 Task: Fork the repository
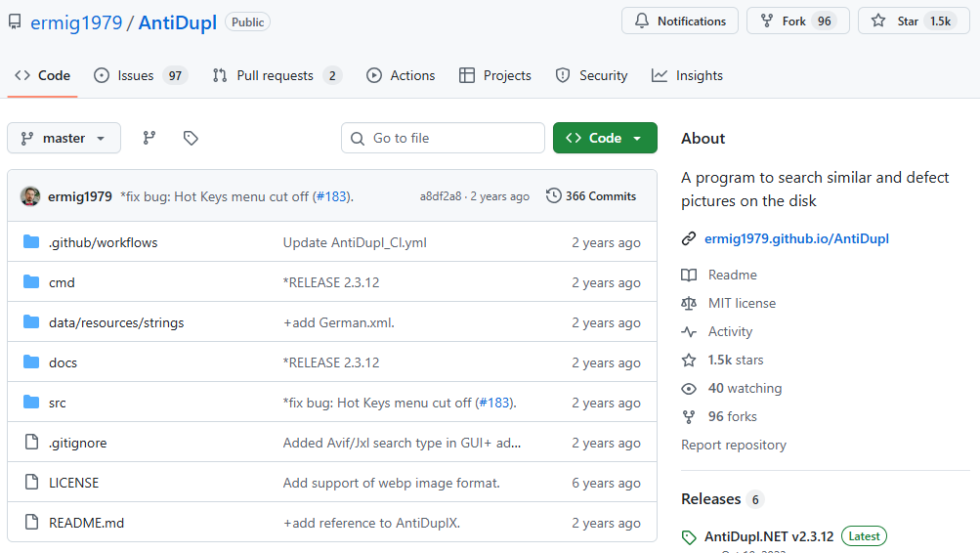click(797, 21)
